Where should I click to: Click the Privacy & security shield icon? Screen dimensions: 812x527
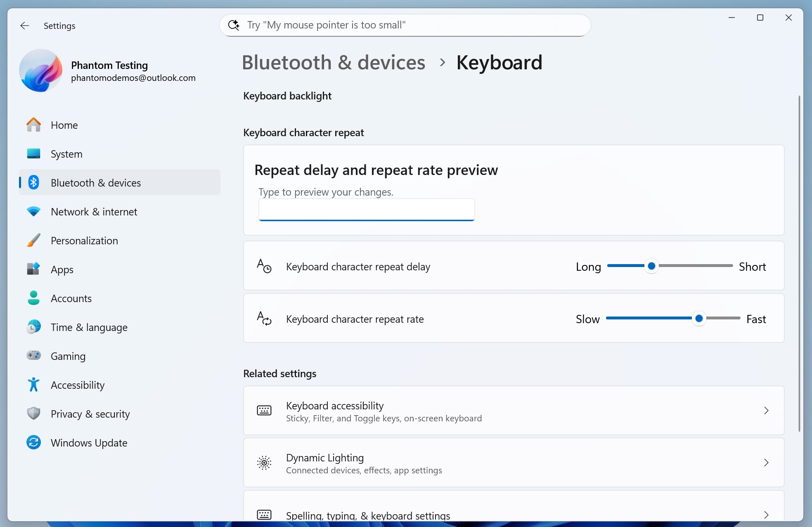[34, 414]
